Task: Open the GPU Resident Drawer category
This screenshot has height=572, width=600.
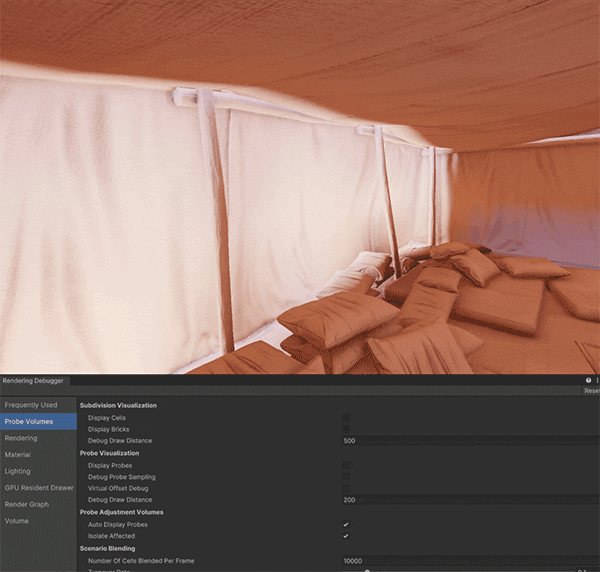Action: [39, 488]
